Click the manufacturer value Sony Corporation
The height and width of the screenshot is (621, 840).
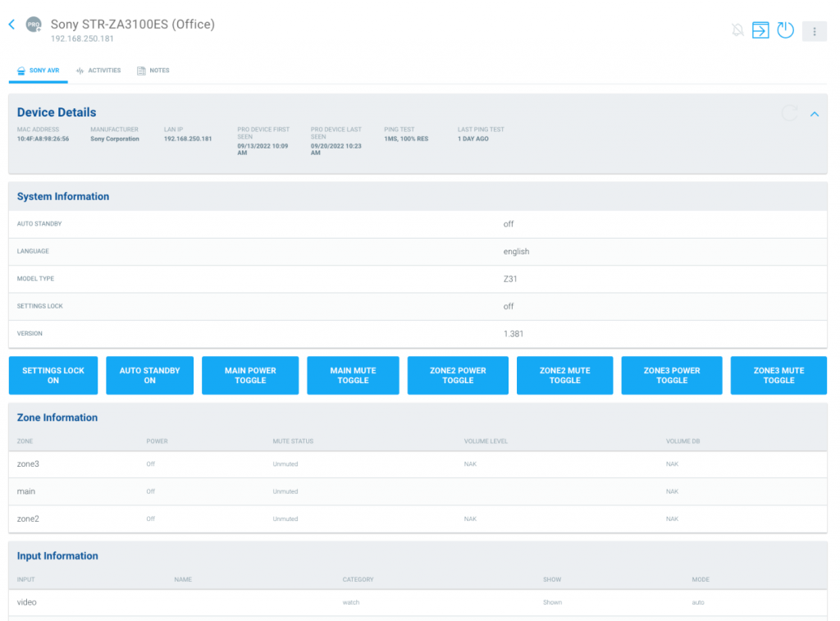coord(115,139)
